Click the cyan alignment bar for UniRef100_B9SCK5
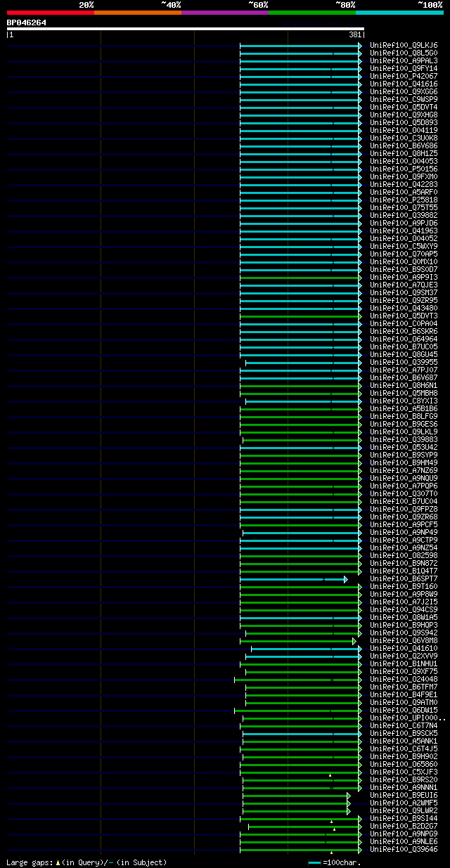Image resolution: width=450 pixels, height=868 pixels. click(x=302, y=734)
